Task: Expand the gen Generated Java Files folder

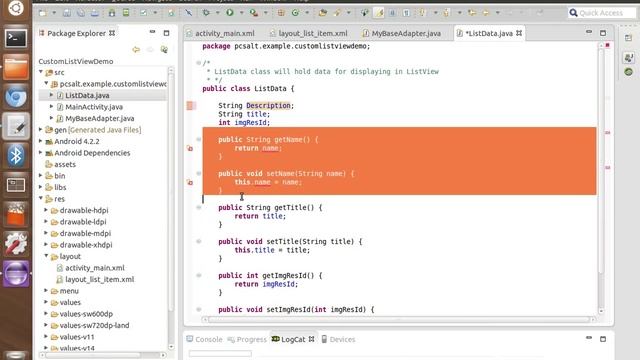Action: click(41, 129)
